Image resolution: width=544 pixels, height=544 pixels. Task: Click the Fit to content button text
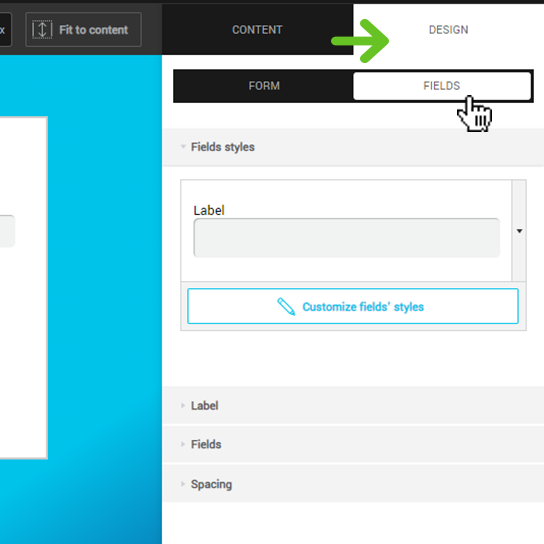click(93, 30)
